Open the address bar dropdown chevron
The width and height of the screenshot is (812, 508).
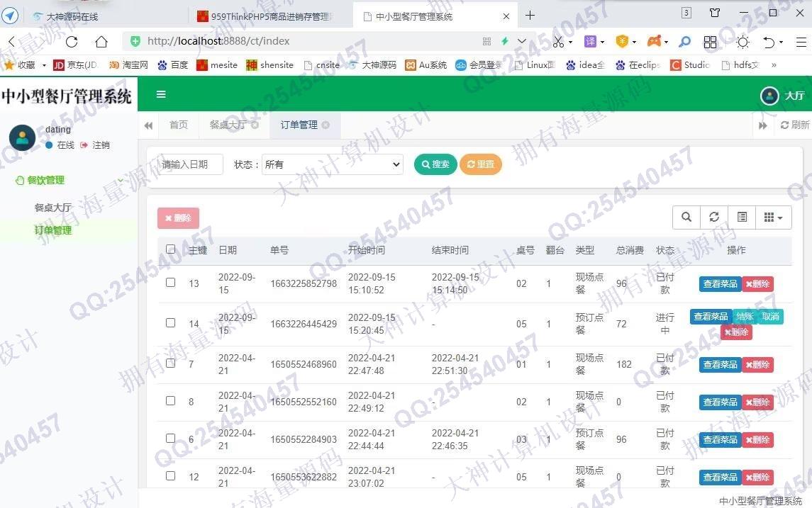point(522,41)
